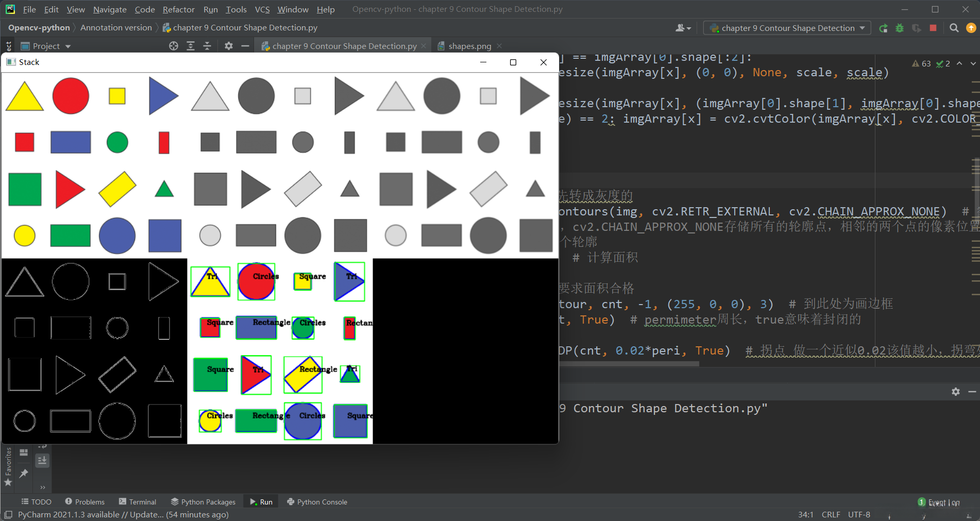Image resolution: width=980 pixels, height=521 pixels.
Task: Click the Run with Coverage icon
Action: click(916, 28)
